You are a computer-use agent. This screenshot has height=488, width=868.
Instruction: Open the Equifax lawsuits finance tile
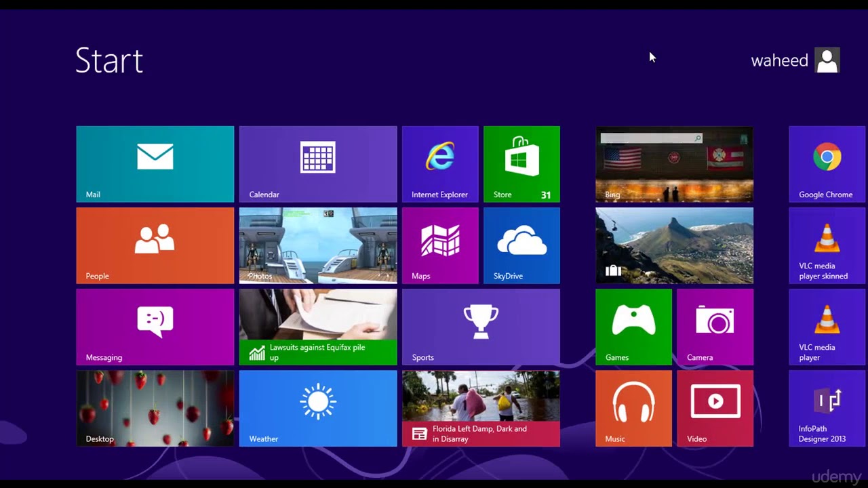point(318,327)
